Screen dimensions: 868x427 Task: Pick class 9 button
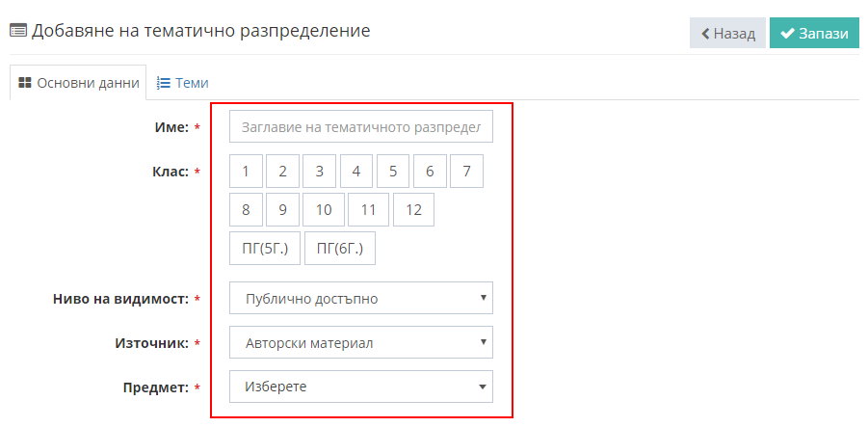tap(282, 210)
